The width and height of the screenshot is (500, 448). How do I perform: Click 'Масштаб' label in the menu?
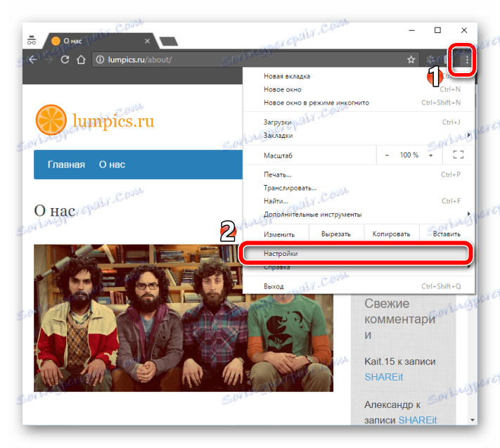(278, 155)
